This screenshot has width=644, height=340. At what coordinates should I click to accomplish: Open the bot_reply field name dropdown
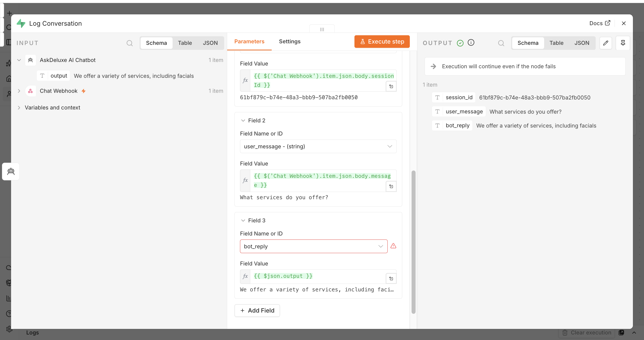313,246
